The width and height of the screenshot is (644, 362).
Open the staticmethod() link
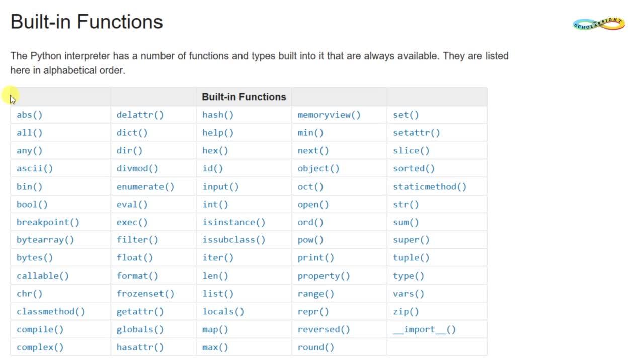[430, 187]
